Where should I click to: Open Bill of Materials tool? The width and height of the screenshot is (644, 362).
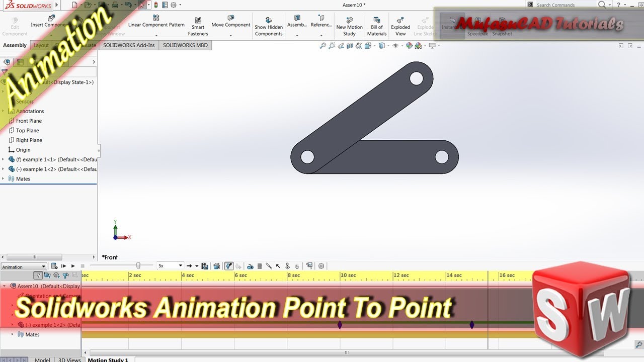(377, 27)
